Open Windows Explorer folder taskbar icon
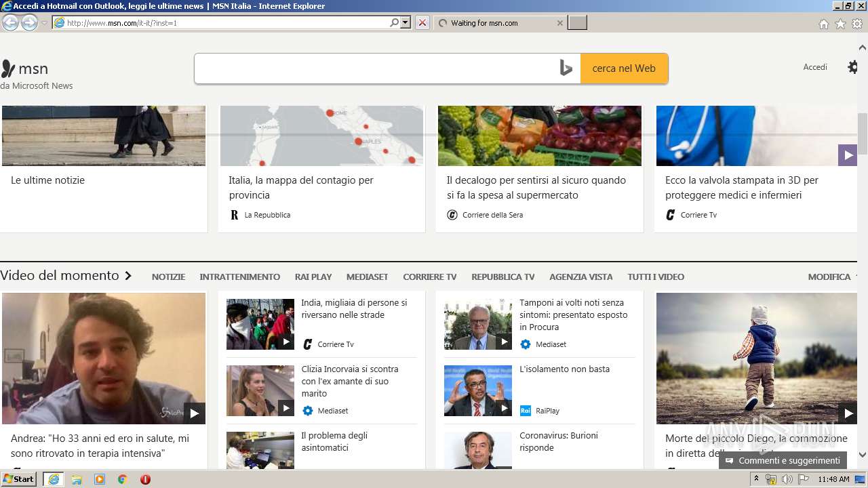 coord(77,479)
